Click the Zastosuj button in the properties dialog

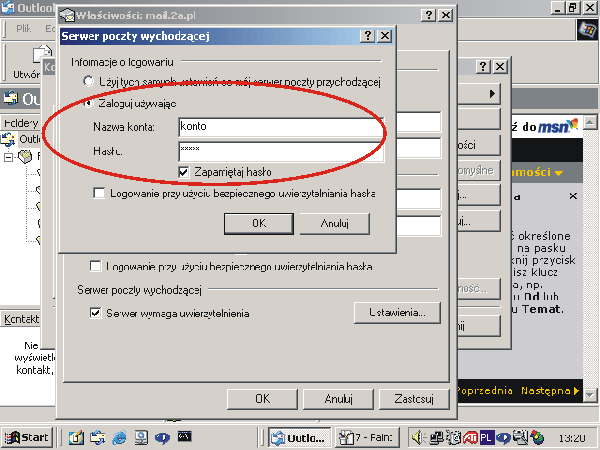[413, 398]
